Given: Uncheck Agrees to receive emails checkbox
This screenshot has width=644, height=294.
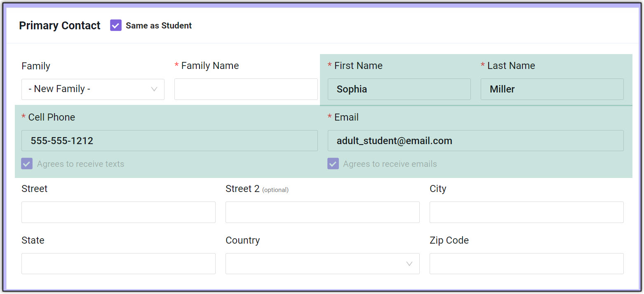Looking at the screenshot, I should pyautogui.click(x=333, y=164).
